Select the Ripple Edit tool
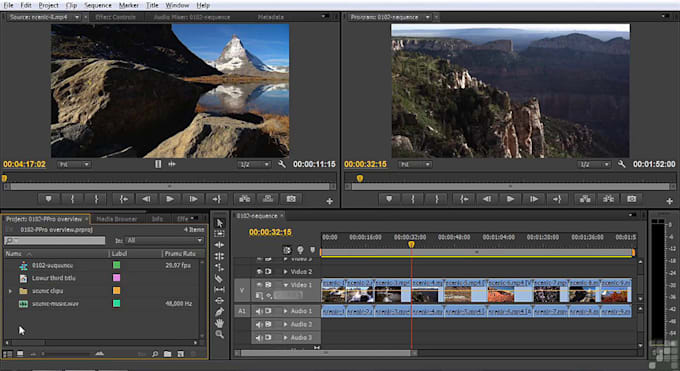Viewport: 680px width, 371px height. click(219, 245)
